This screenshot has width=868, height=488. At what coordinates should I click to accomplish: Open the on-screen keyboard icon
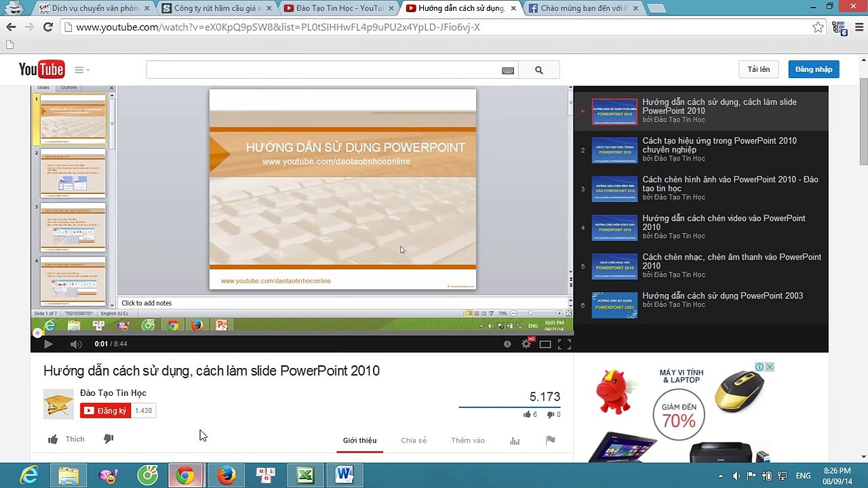(508, 70)
